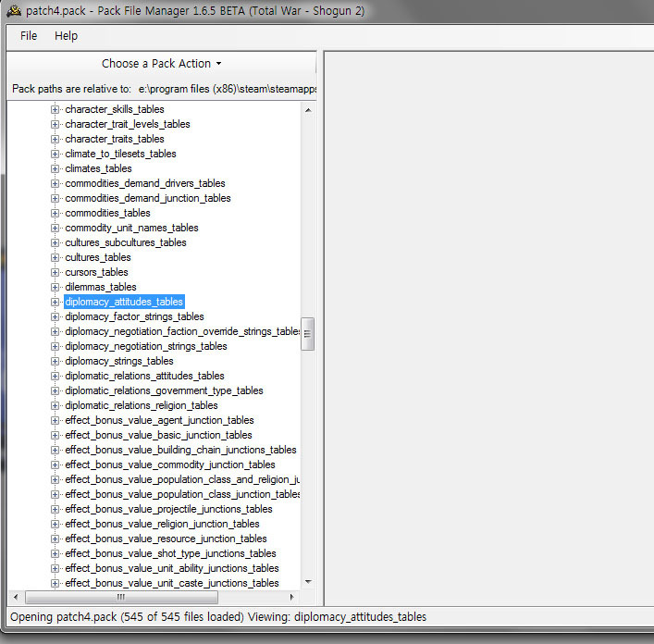
Task: Expand the dilemmas_tables plus box
Action: [55, 288]
